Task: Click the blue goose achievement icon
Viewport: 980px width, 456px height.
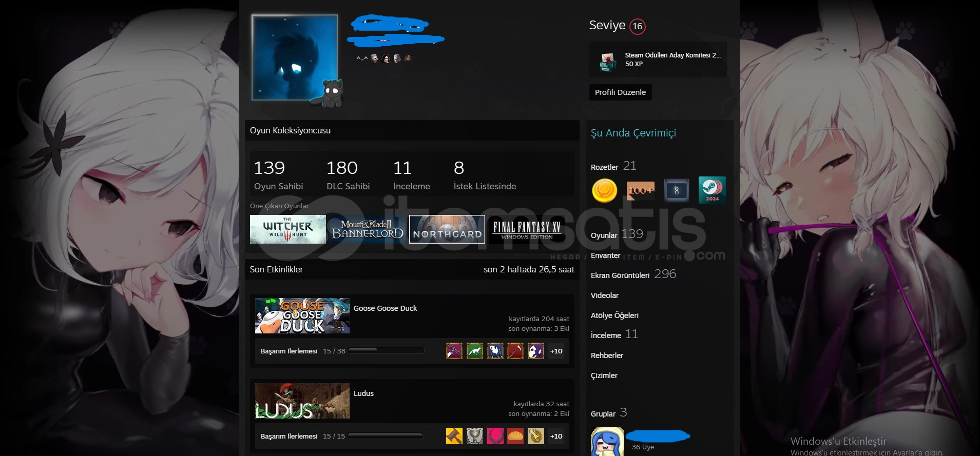Action: tap(495, 351)
